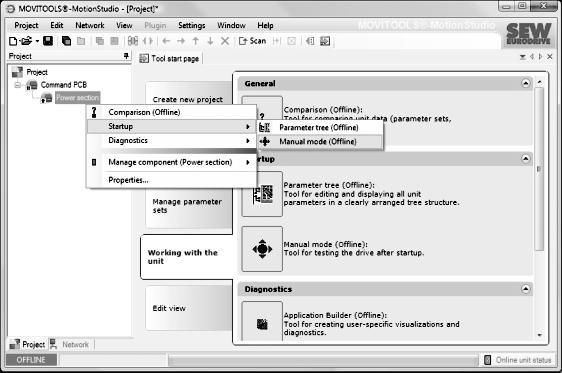Click the Create new project side tab

pyautogui.click(x=188, y=99)
